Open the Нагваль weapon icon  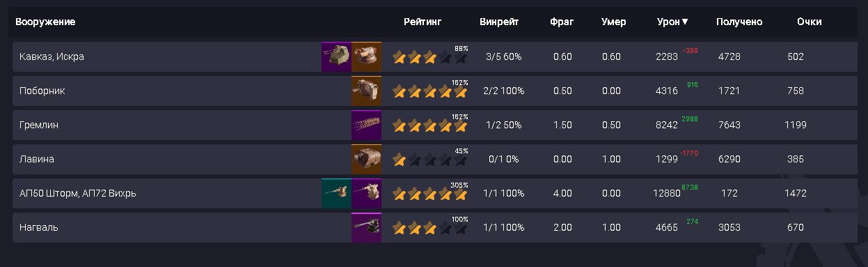coord(366,227)
